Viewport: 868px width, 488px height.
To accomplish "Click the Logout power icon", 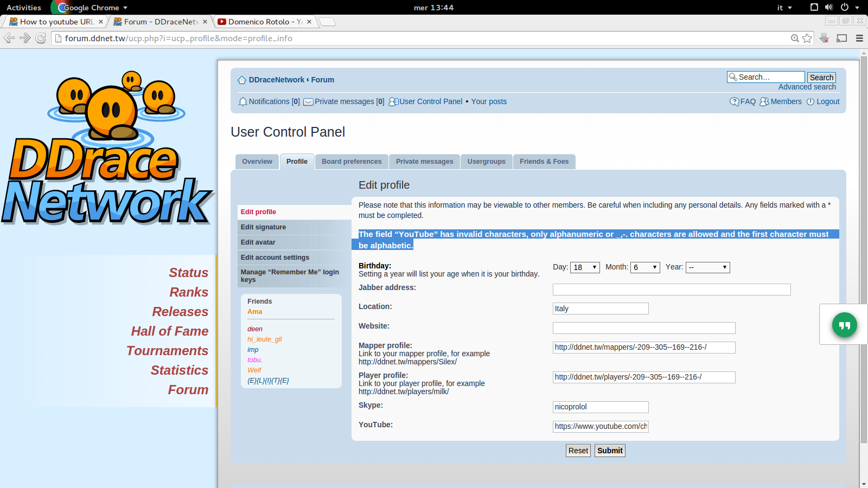I will click(x=810, y=102).
